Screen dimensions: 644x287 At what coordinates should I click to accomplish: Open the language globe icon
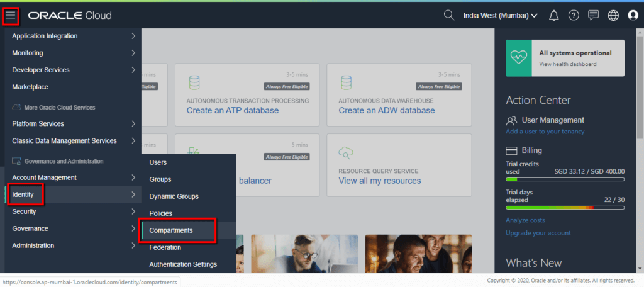pyautogui.click(x=613, y=16)
